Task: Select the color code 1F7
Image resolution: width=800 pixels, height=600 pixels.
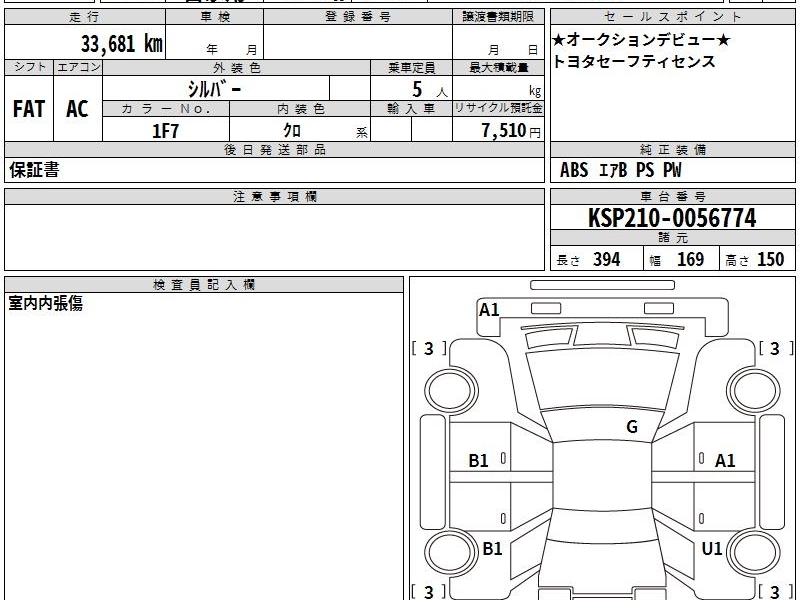Action: [166, 131]
